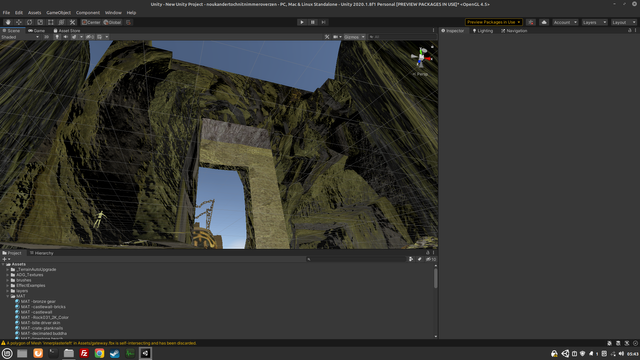Expand the brushes folder

(8, 280)
